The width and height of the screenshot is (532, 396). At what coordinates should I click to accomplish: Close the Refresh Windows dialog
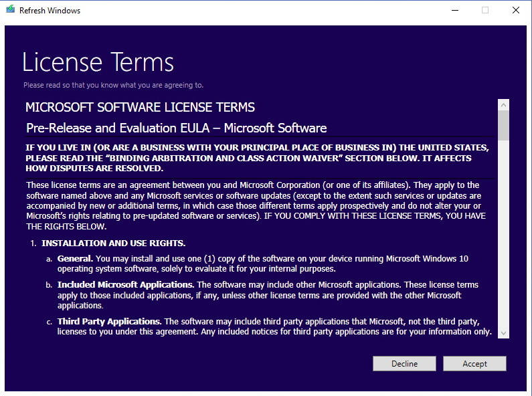516,10
